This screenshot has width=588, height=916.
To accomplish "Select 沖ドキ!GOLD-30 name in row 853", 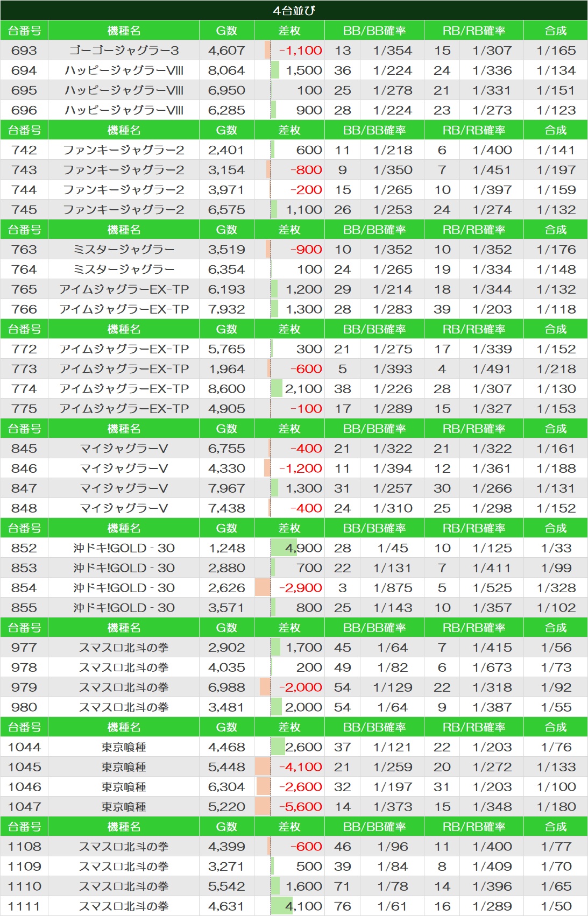I will (124, 568).
